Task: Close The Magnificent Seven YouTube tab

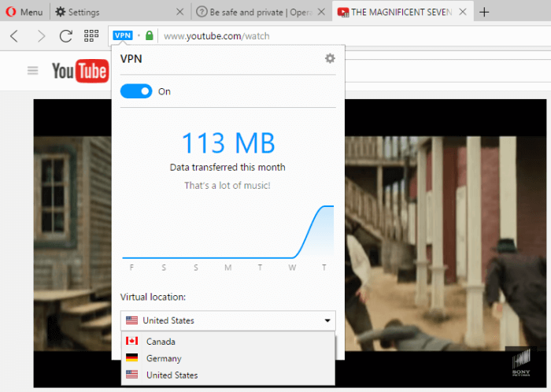Action: pos(463,12)
